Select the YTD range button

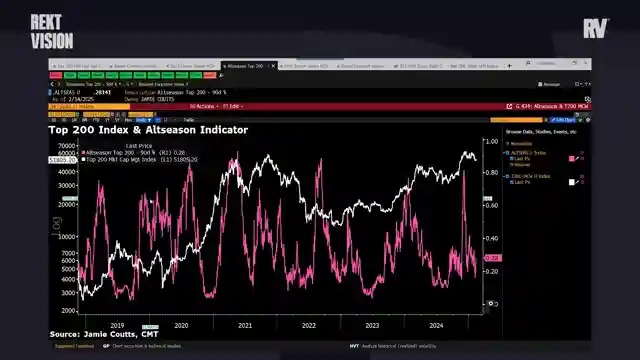(96, 120)
